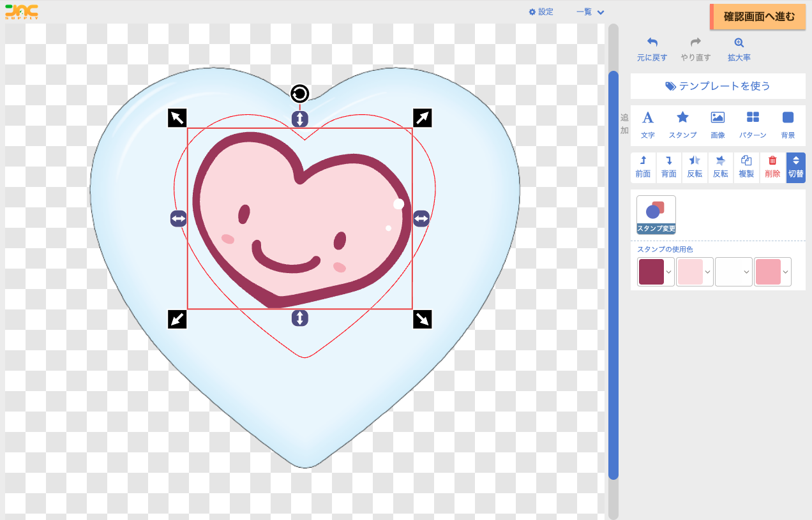Open the スタンプ star icon

coord(682,124)
